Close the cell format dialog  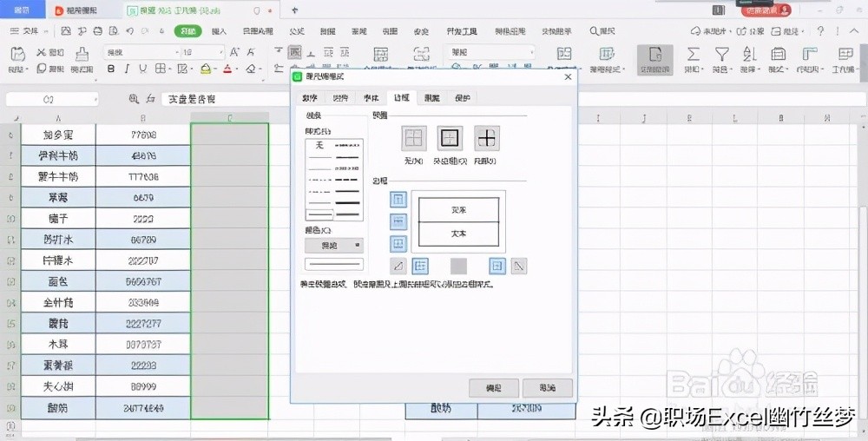pyautogui.click(x=568, y=77)
